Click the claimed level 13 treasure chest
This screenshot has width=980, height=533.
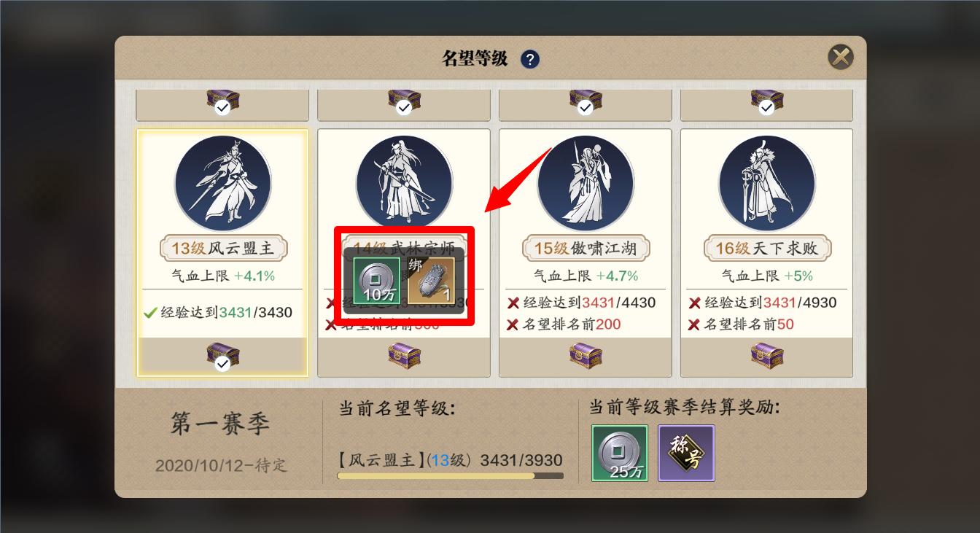point(222,357)
